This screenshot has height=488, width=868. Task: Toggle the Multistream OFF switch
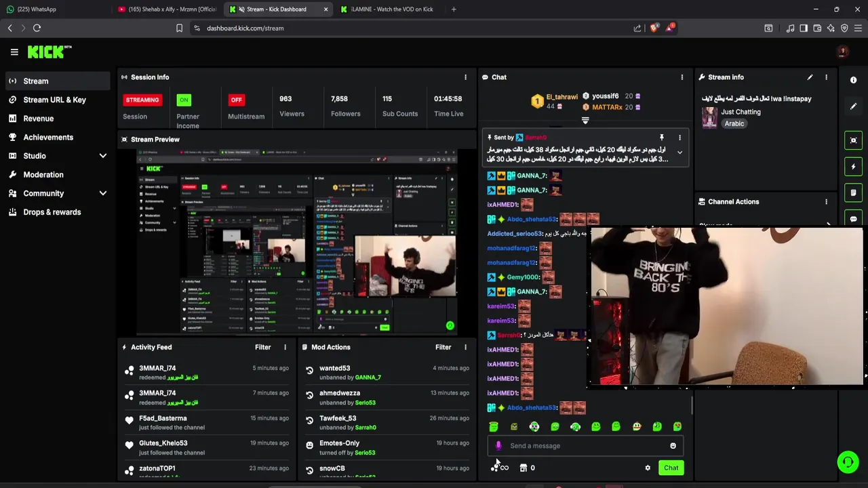pyautogui.click(x=236, y=100)
